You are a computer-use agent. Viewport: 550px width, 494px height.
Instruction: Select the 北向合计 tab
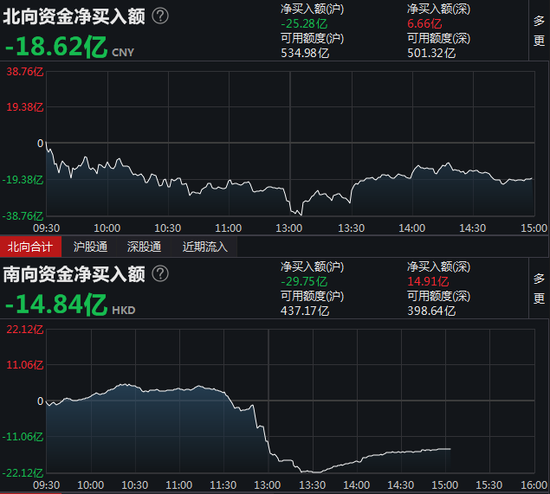tap(31, 247)
